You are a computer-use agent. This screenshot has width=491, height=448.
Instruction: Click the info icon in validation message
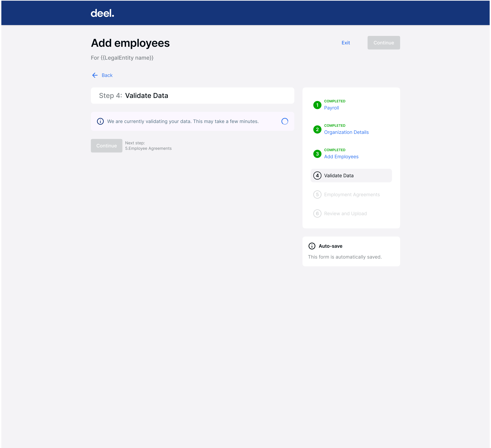tap(100, 121)
